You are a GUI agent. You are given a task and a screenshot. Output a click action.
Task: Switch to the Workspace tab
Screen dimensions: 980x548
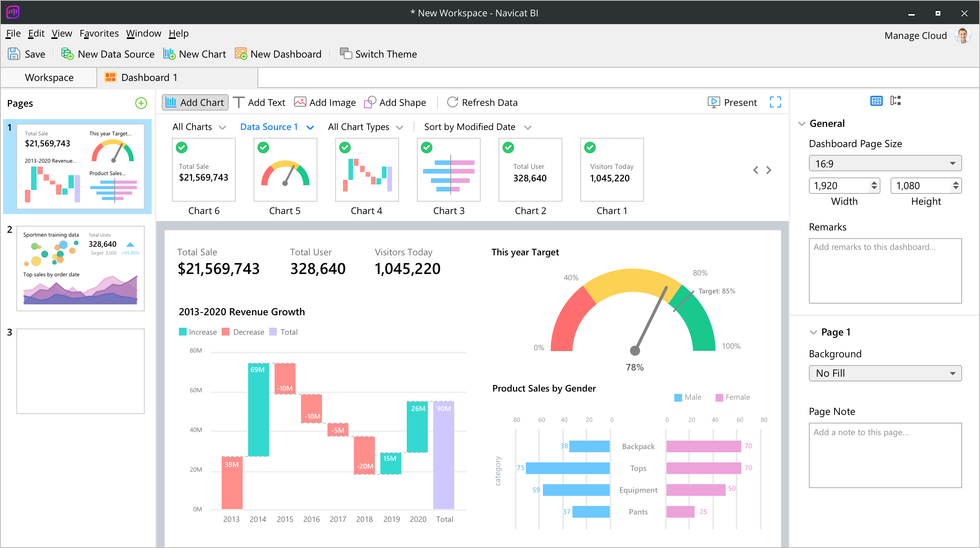pyautogui.click(x=49, y=77)
